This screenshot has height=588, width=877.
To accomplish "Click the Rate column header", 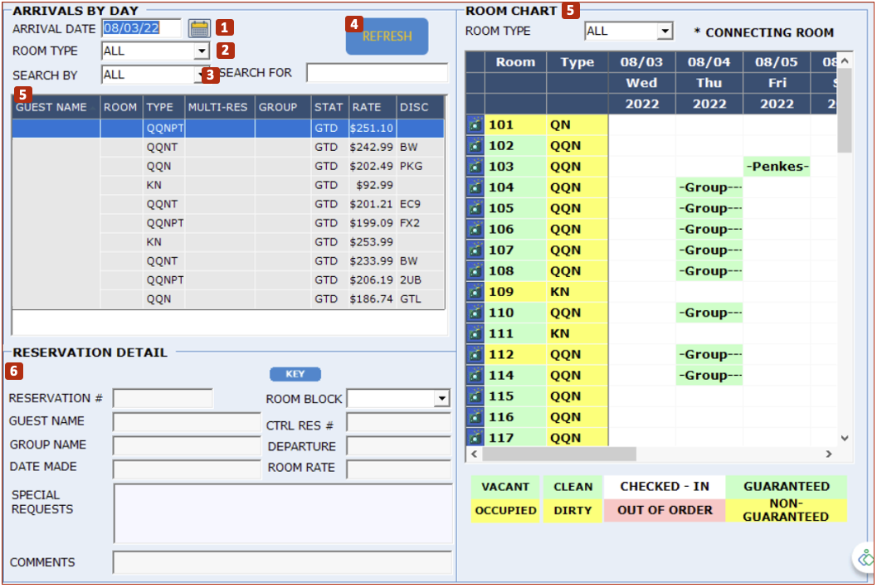I will pos(366,107).
